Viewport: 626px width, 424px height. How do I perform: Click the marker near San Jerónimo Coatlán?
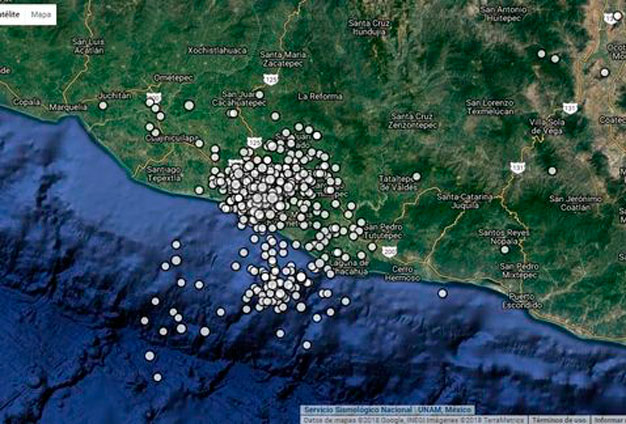coord(550,171)
